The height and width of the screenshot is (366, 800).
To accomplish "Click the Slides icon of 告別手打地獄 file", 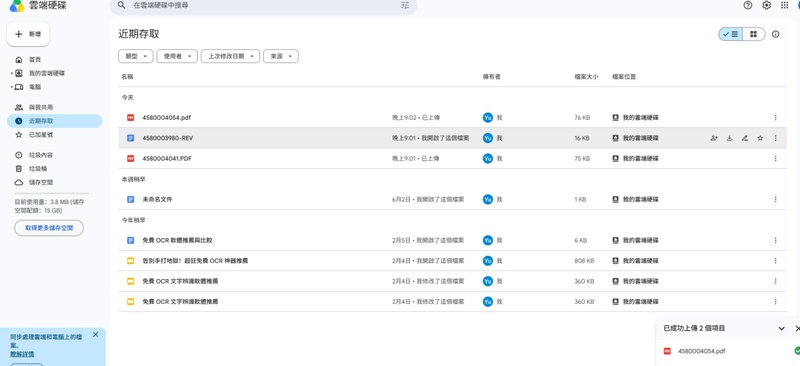I will pyautogui.click(x=131, y=260).
